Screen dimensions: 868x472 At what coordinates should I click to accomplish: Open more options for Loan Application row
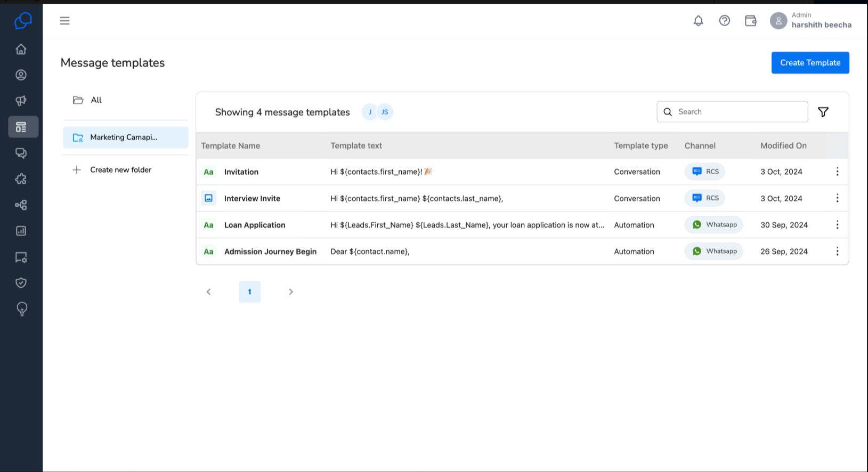click(x=837, y=225)
